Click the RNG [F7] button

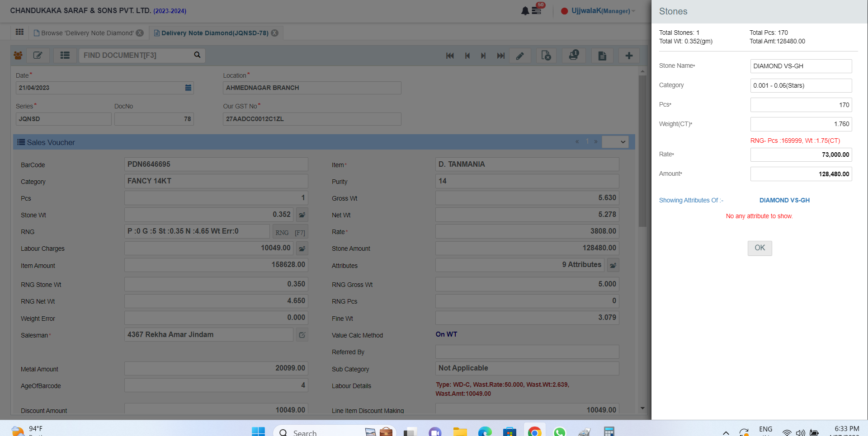click(x=290, y=232)
